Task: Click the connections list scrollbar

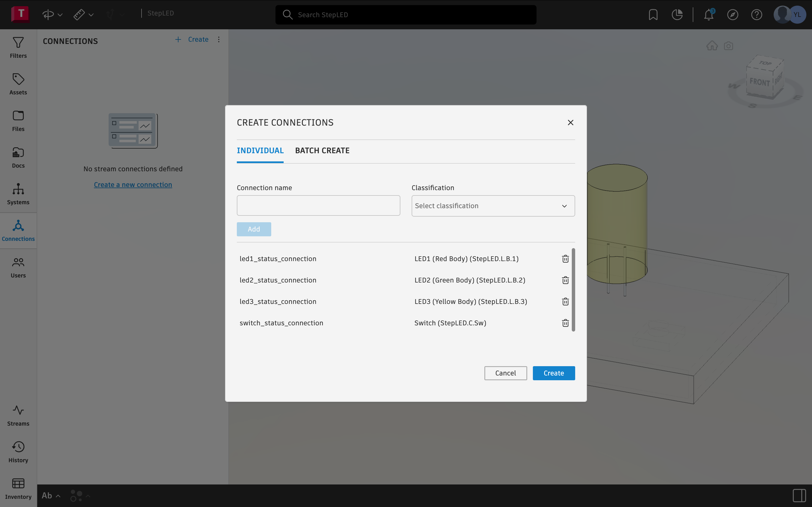Action: click(573, 290)
